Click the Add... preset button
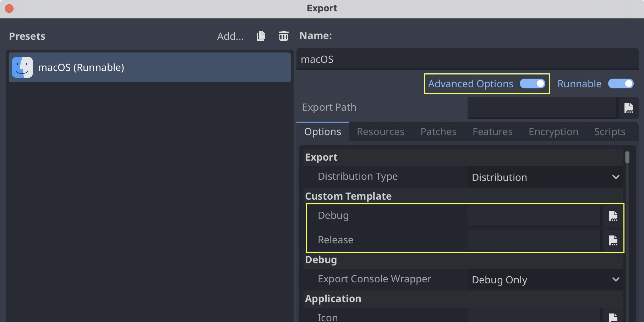Image resolution: width=644 pixels, height=322 pixels. click(230, 36)
